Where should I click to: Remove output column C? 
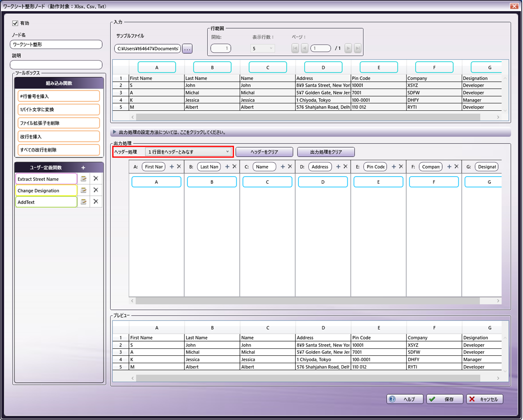point(290,167)
